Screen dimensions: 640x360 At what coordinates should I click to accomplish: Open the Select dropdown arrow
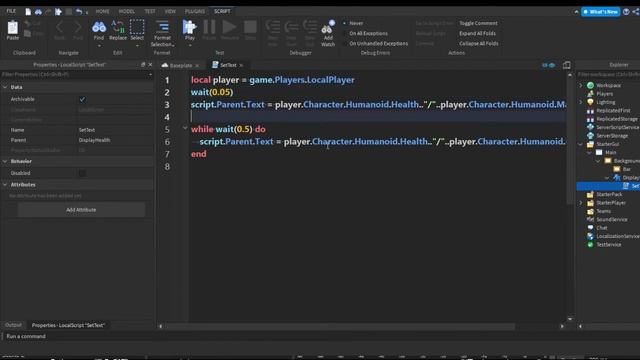coord(137,45)
